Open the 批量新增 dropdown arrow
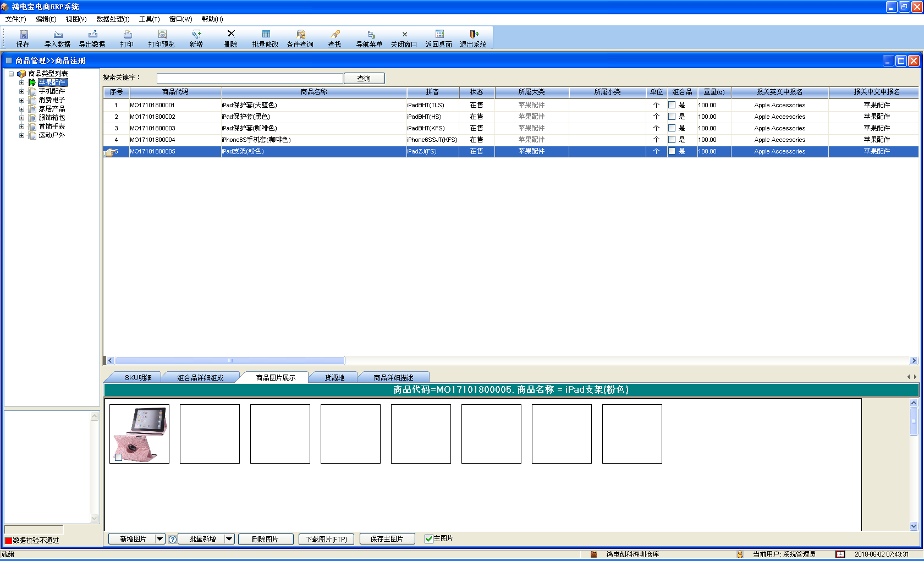 230,539
